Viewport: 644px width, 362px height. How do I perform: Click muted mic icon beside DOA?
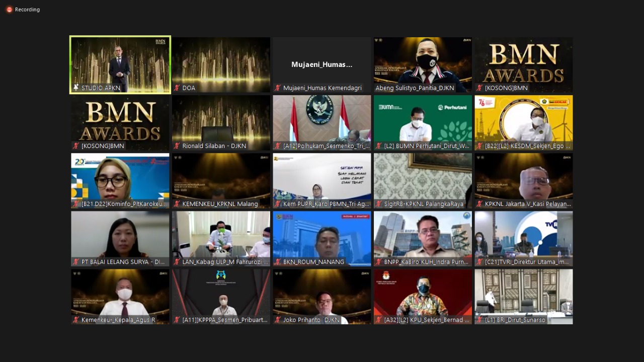click(x=177, y=88)
